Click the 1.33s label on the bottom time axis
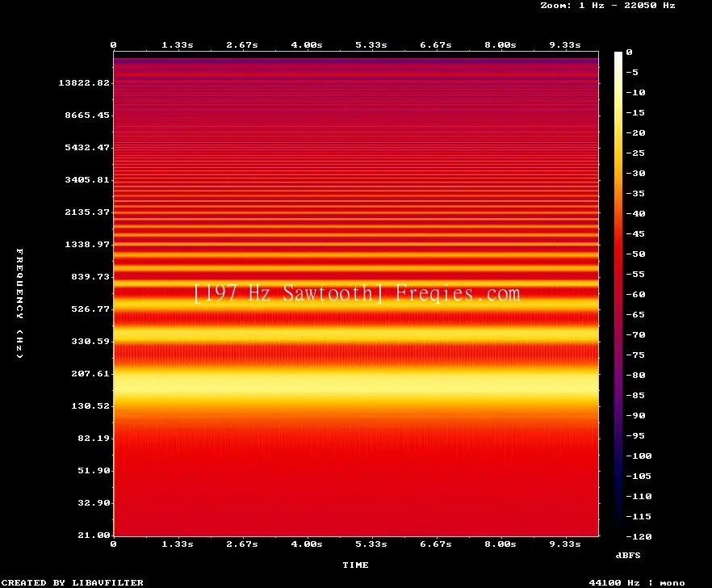The height and width of the screenshot is (588, 712). coord(178,544)
